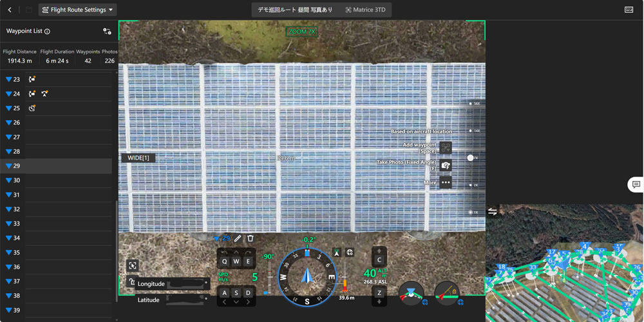Image resolution: width=644 pixels, height=322 pixels.
Task: Click the 7X zoom slider handle
Action: (470, 158)
